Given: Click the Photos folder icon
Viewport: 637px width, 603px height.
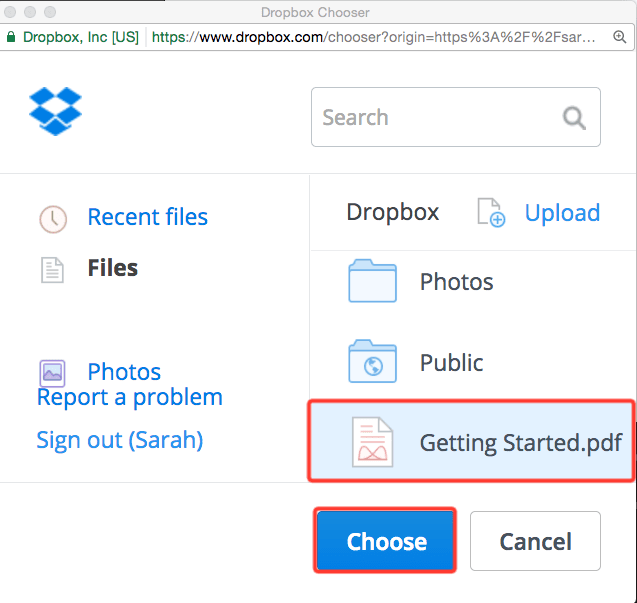Looking at the screenshot, I should click(373, 282).
